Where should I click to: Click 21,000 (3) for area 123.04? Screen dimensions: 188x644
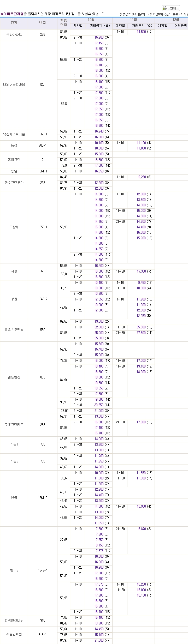[102, 411]
